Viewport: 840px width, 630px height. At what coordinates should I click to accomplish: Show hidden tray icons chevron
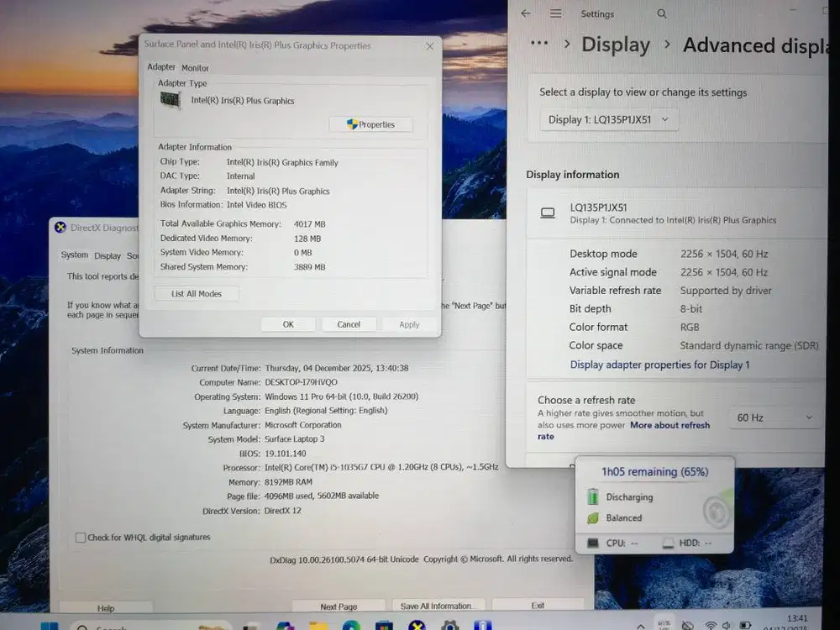(641, 626)
